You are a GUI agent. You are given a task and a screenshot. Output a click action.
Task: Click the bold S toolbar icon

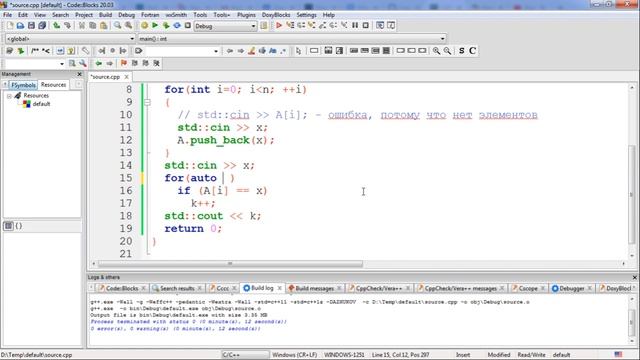(x=462, y=51)
